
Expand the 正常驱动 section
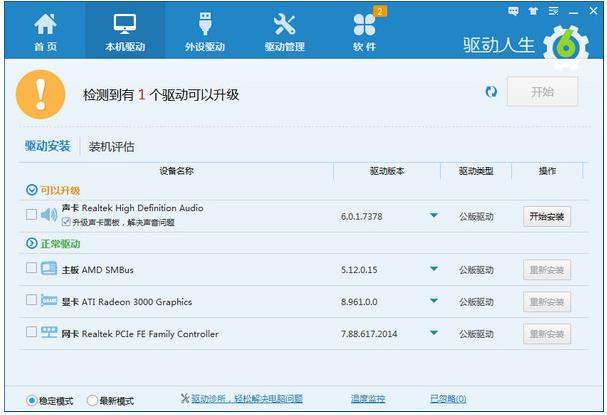tap(31, 244)
